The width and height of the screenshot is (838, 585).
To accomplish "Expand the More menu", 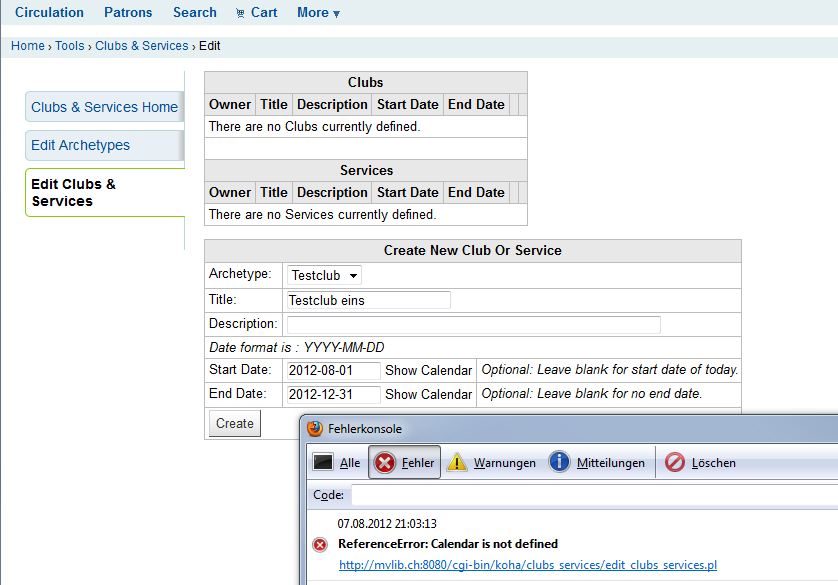I will click(x=318, y=12).
